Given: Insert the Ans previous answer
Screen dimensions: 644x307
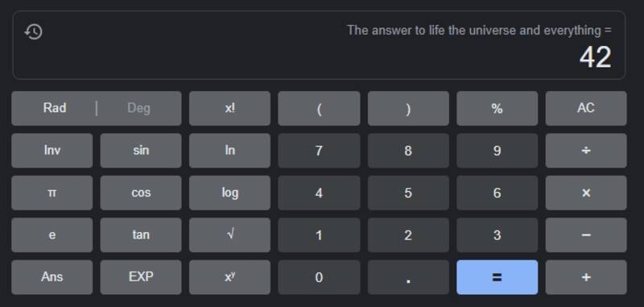Looking at the screenshot, I should (52, 277).
